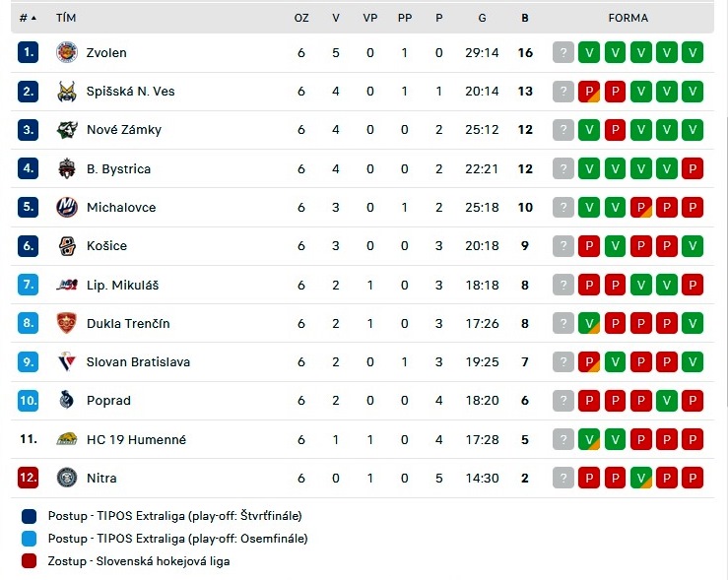The height and width of the screenshot is (580, 728).
Task: Click the Nitra team logo
Action: [x=67, y=478]
